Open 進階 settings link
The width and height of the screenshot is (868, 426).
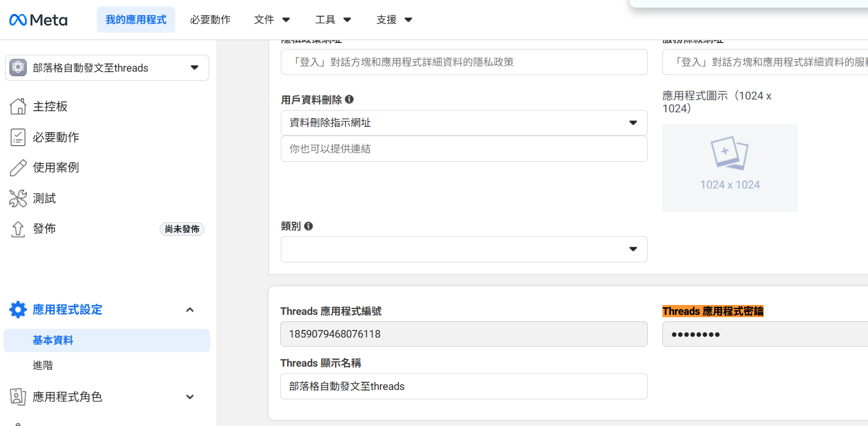(43, 365)
